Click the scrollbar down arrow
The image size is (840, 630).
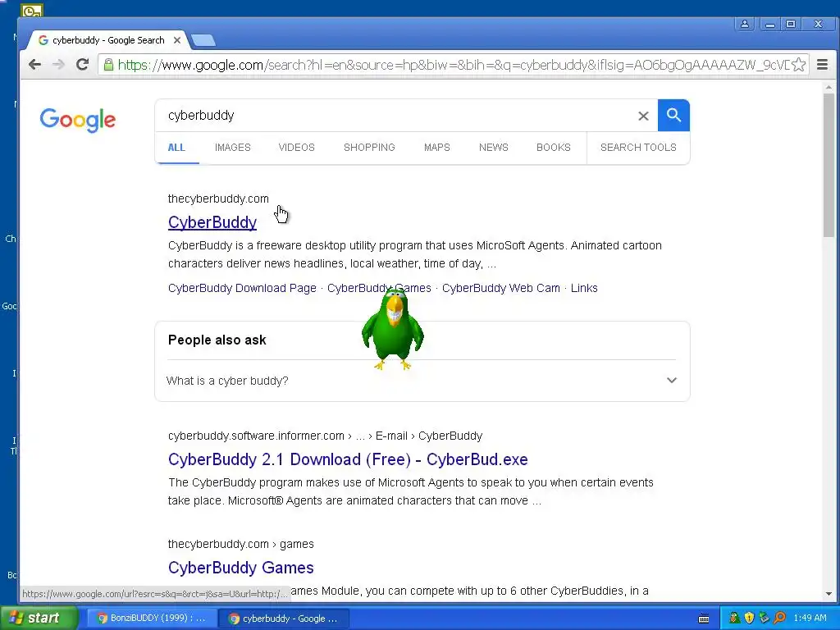click(x=829, y=594)
